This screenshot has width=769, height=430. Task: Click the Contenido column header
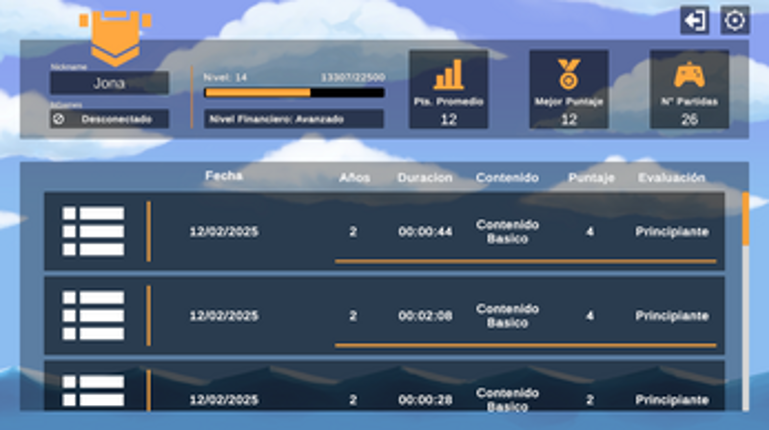pyautogui.click(x=507, y=177)
